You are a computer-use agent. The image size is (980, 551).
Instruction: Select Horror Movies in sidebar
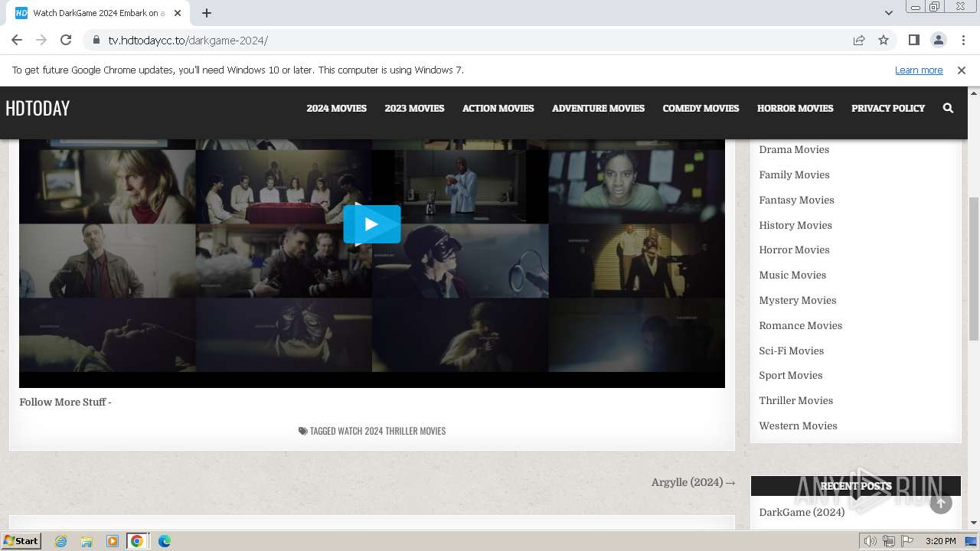(x=794, y=249)
